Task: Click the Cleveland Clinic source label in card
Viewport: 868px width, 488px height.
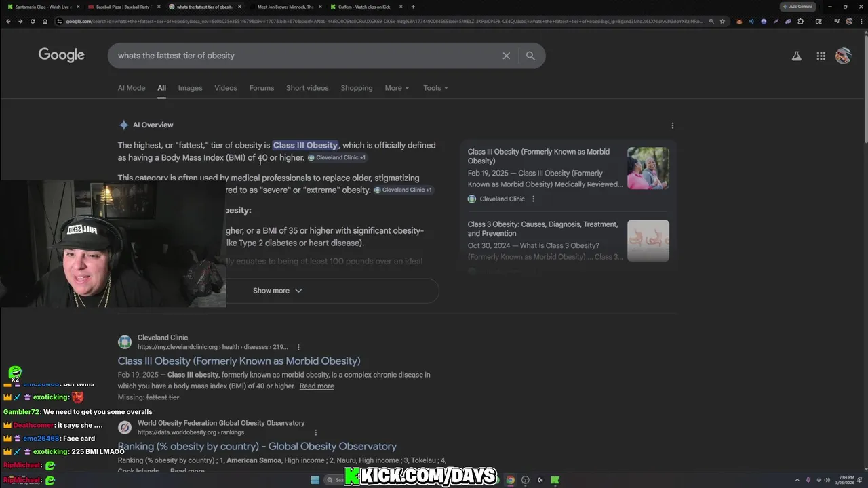Action: tap(502, 199)
